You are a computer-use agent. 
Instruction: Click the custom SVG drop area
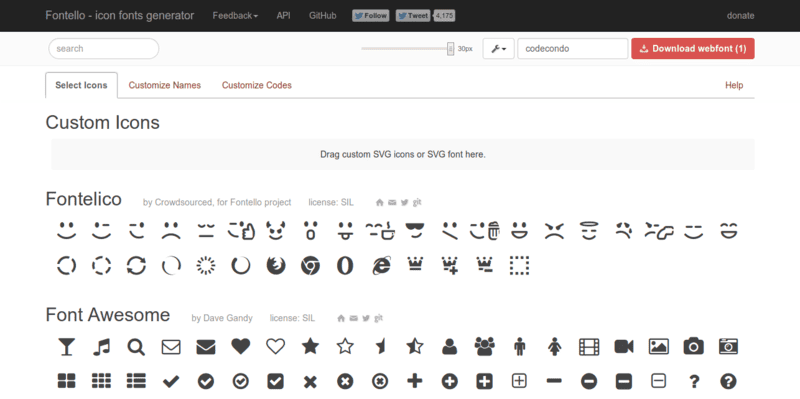pyautogui.click(x=403, y=154)
